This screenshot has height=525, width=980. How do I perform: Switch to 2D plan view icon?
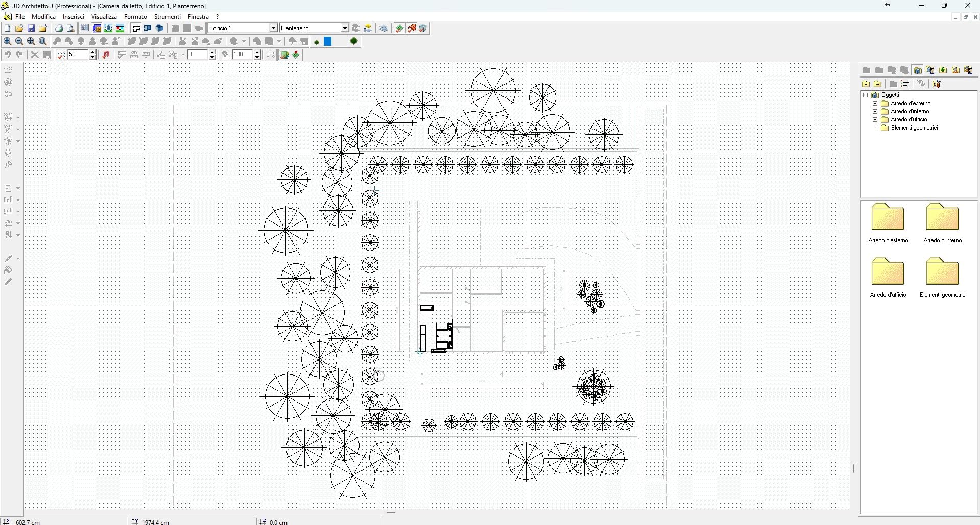point(136,28)
